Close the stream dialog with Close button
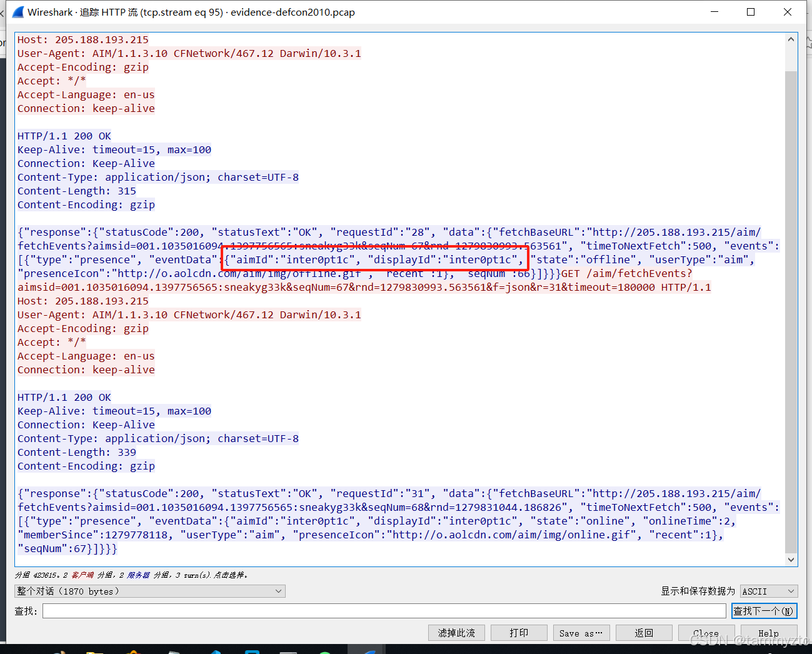Viewport: 812px width, 654px height. tap(706, 633)
